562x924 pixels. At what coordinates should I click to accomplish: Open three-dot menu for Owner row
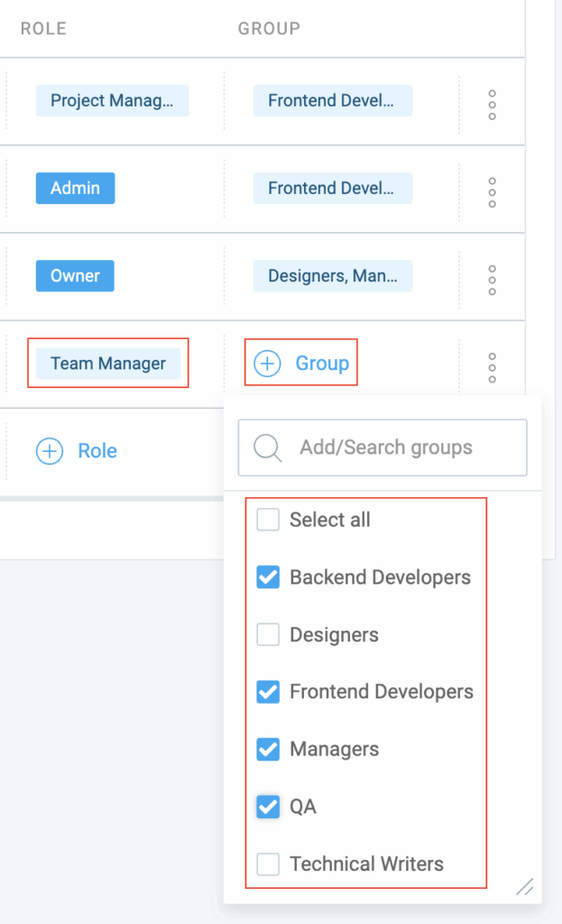492,280
